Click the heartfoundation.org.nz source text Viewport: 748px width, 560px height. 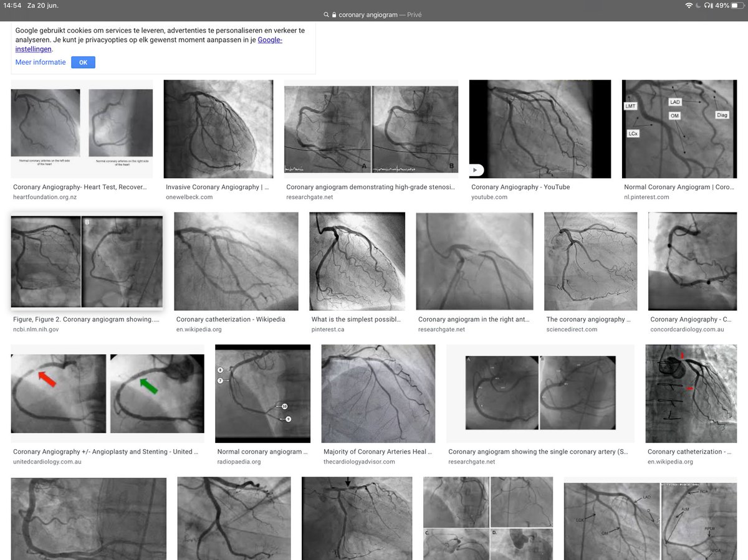pos(46,197)
